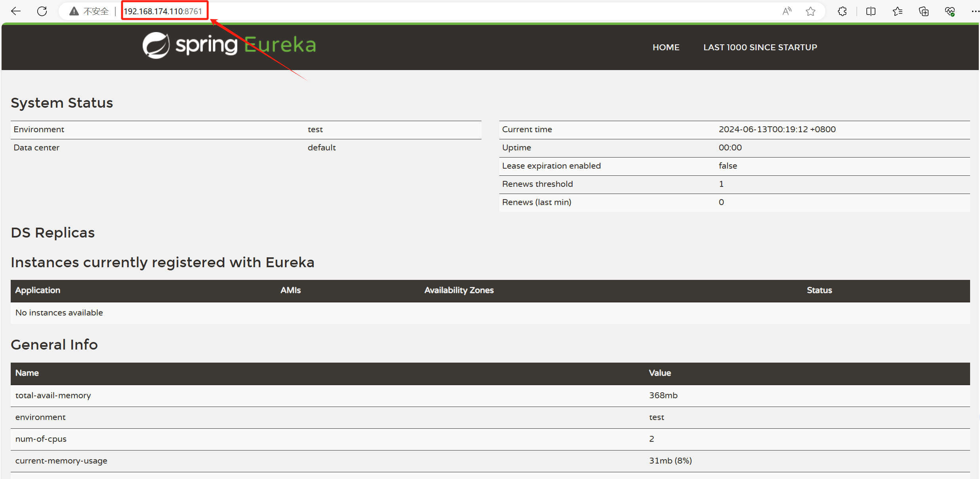The image size is (980, 479).
Task: Click the Application column header
Action: click(38, 290)
